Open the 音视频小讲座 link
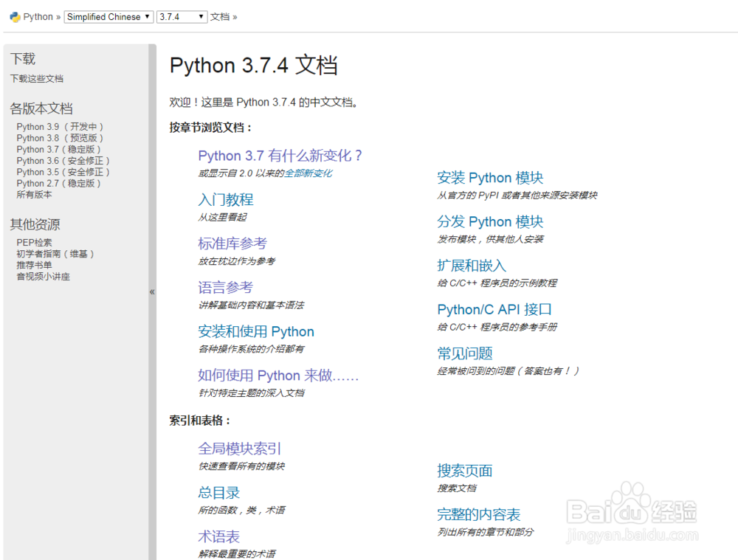The height and width of the screenshot is (560, 738). pos(44,276)
